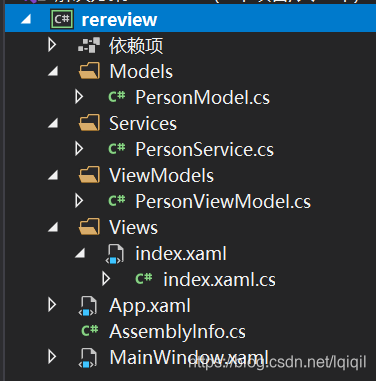The width and height of the screenshot is (376, 381).
Task: Click the C# icon beside PersonViewModel.cs
Action: [117, 201]
